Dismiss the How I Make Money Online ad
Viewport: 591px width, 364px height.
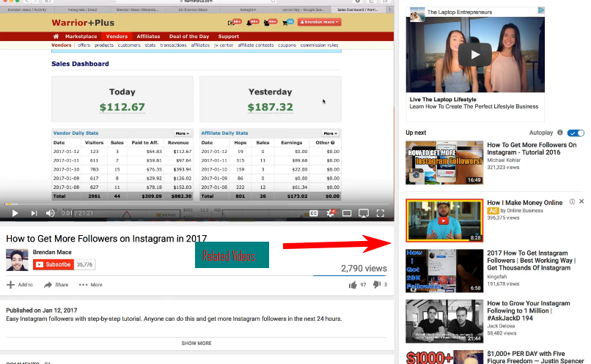pos(581,201)
